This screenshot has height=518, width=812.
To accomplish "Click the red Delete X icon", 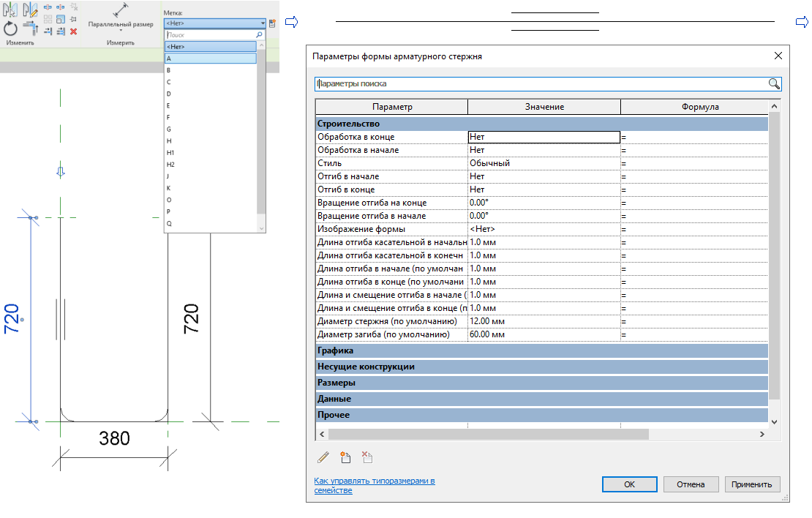I will pos(74,31).
